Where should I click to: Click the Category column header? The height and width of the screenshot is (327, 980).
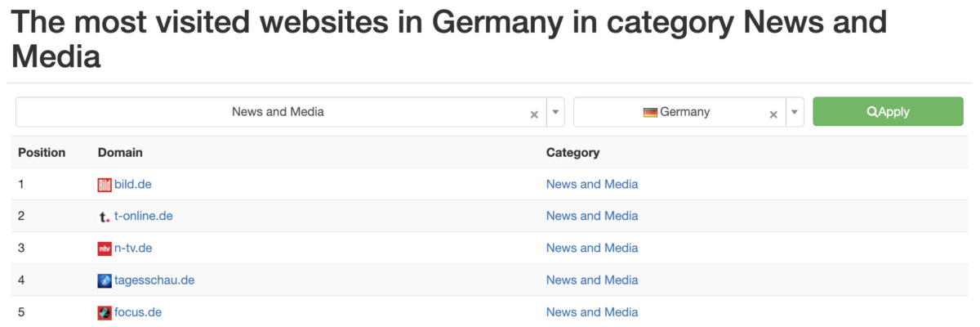coord(572,153)
